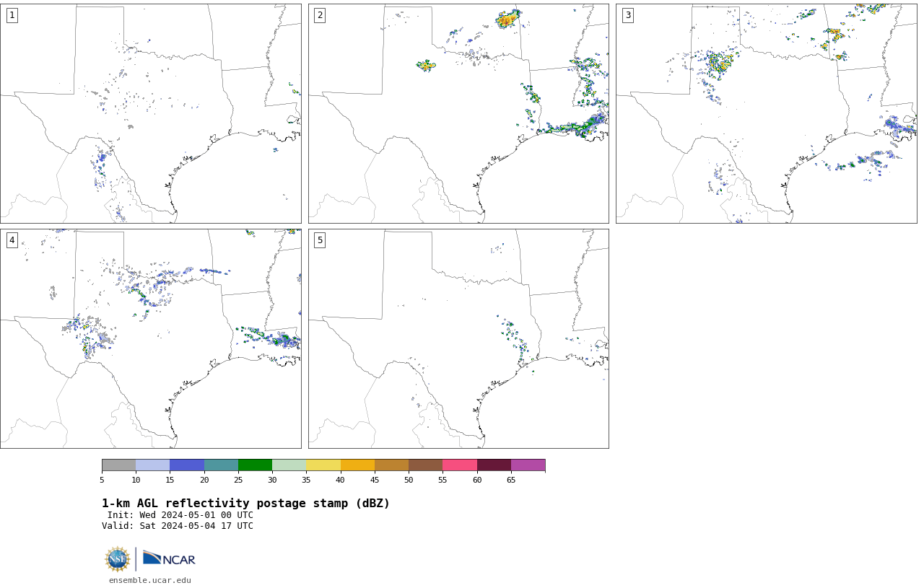Screen dimensions: 924x588
Task: Open ensemble member 1 postage stamp map
Action: coord(151,113)
